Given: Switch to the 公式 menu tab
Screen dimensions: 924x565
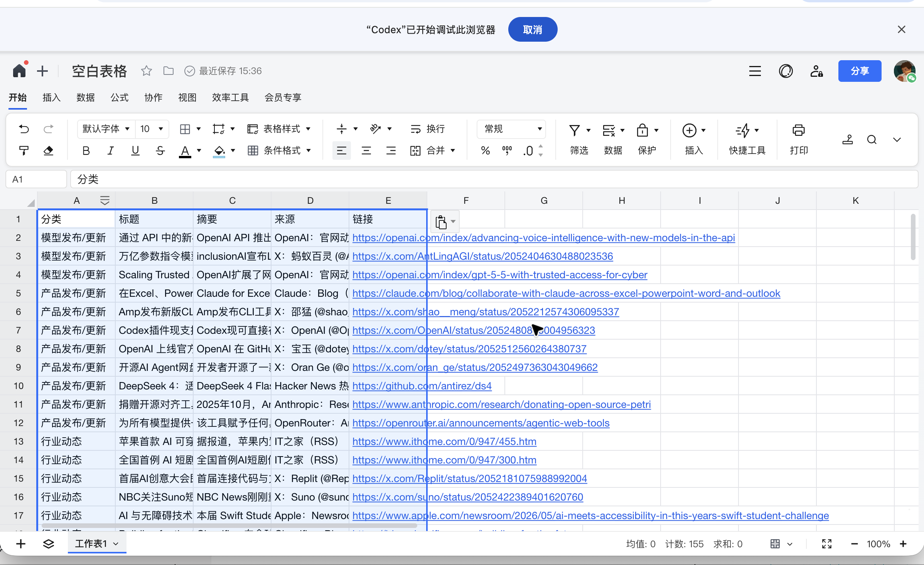Looking at the screenshot, I should click(120, 97).
